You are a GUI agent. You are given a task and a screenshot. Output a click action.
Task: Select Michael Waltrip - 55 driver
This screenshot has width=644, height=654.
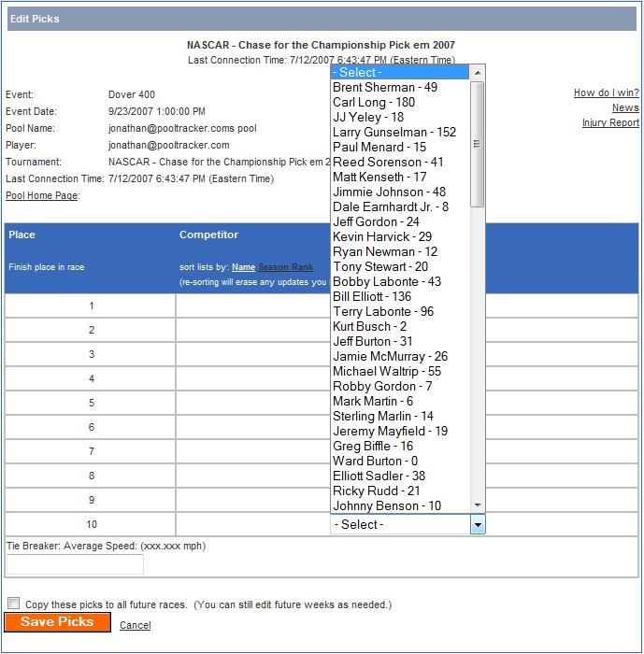(x=400, y=371)
